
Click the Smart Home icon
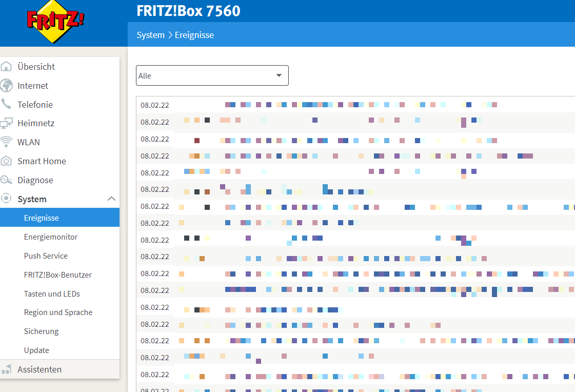tap(6, 161)
